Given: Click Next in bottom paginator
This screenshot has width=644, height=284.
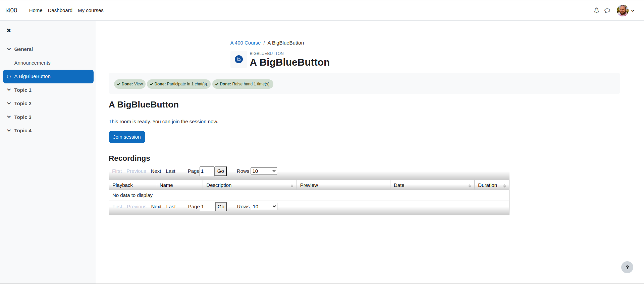Looking at the screenshot, I should (x=156, y=207).
